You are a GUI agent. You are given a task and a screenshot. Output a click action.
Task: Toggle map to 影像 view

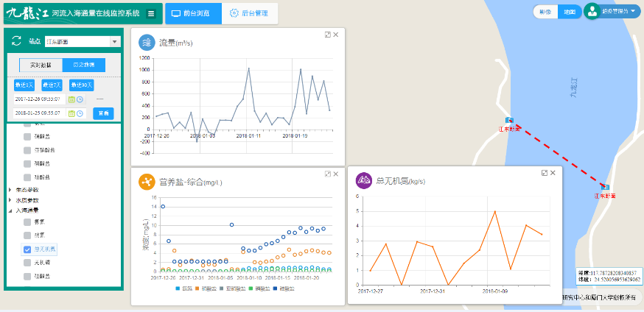pos(545,12)
